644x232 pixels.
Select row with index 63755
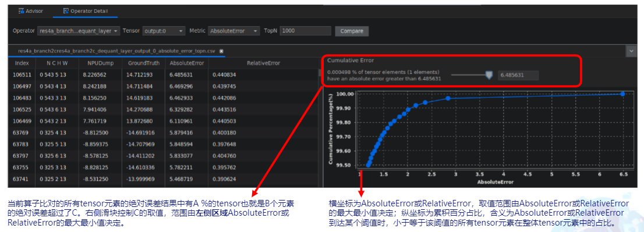163,168
